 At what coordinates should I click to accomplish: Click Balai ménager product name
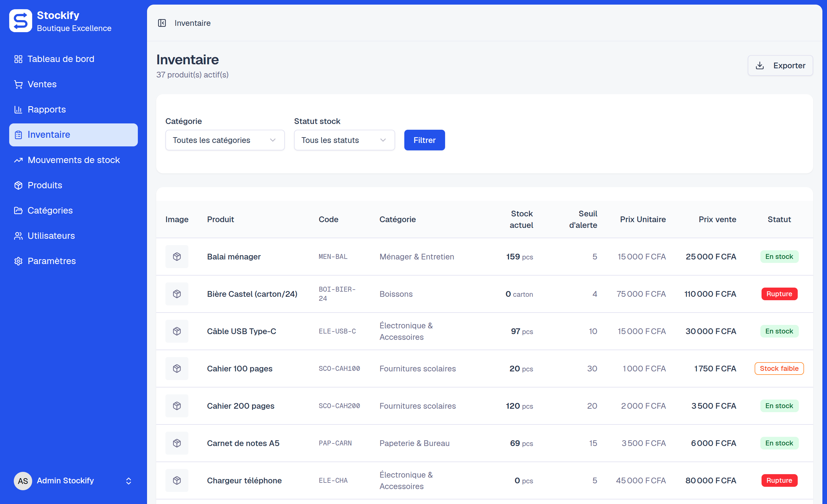(x=234, y=257)
